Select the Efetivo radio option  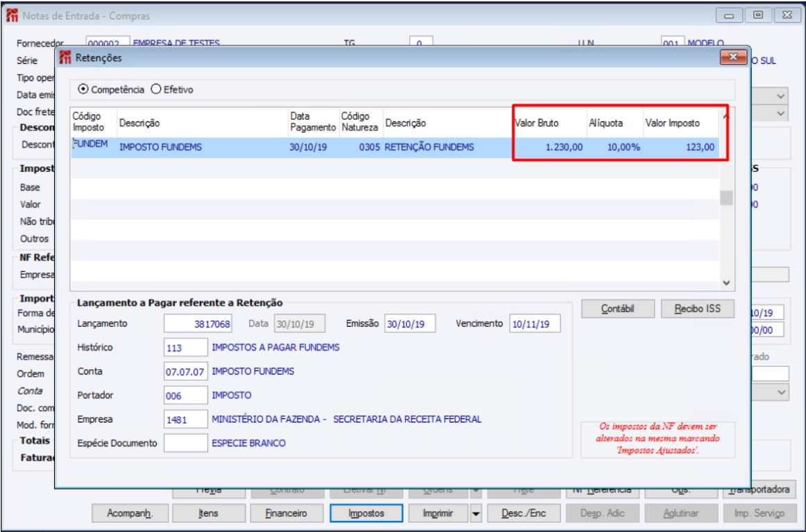(x=156, y=89)
